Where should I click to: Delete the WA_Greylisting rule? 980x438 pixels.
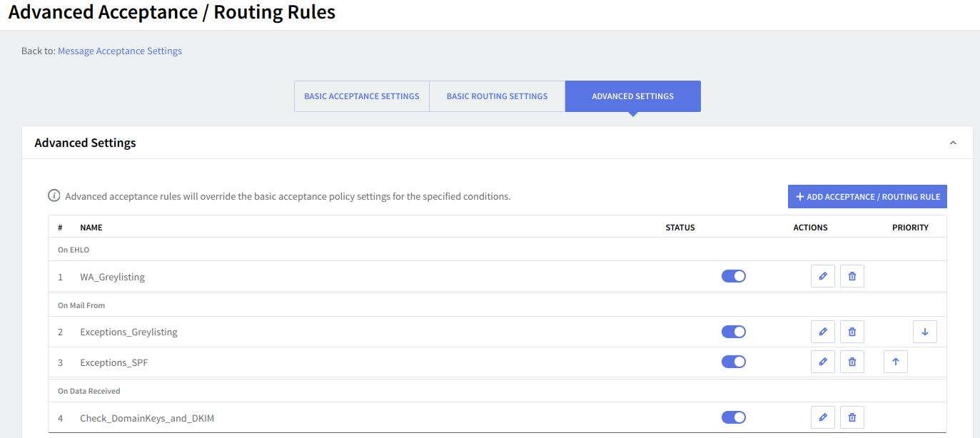click(x=852, y=276)
